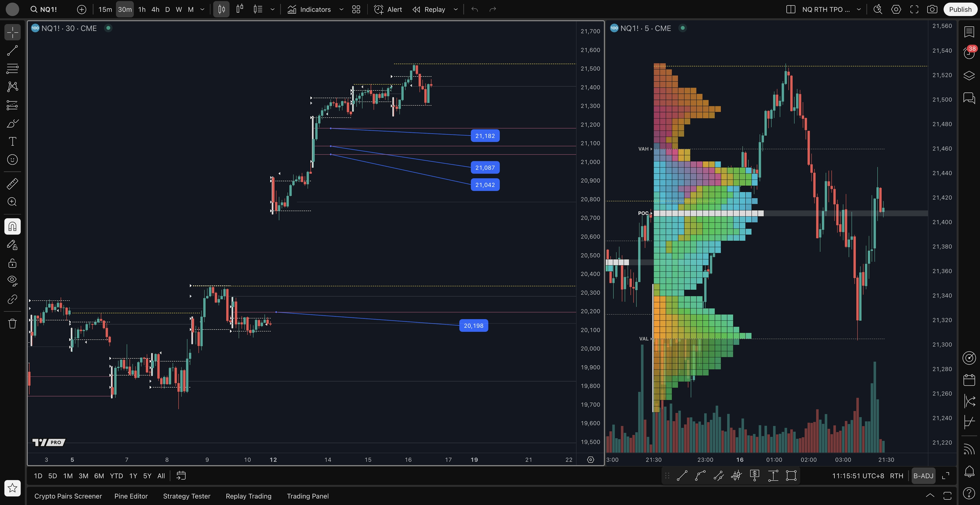The height and width of the screenshot is (505, 980).
Task: Take a chart snapshot with camera icon
Action: [932, 9]
